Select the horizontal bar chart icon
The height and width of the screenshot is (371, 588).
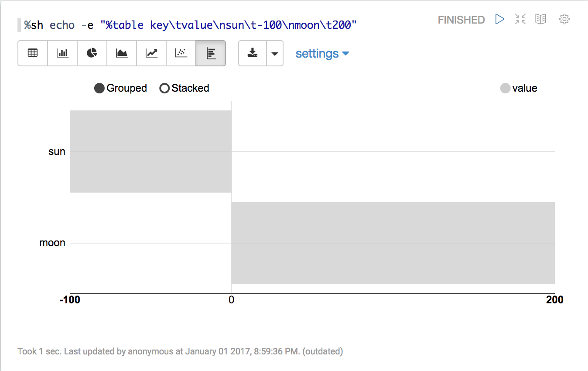(211, 53)
